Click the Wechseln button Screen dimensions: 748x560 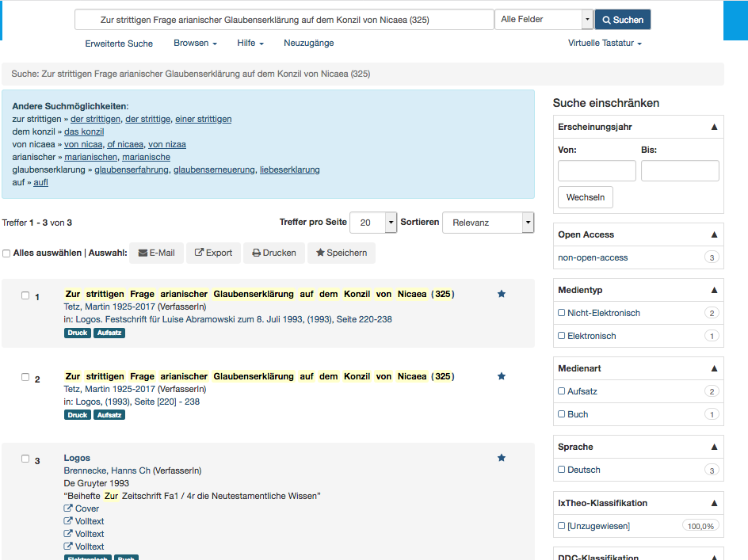pos(586,197)
